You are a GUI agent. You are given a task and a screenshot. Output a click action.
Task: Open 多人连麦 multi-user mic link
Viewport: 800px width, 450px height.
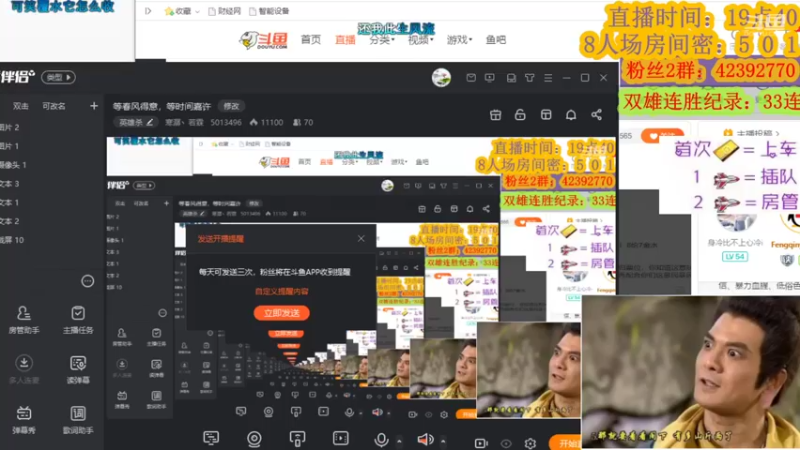[23, 370]
